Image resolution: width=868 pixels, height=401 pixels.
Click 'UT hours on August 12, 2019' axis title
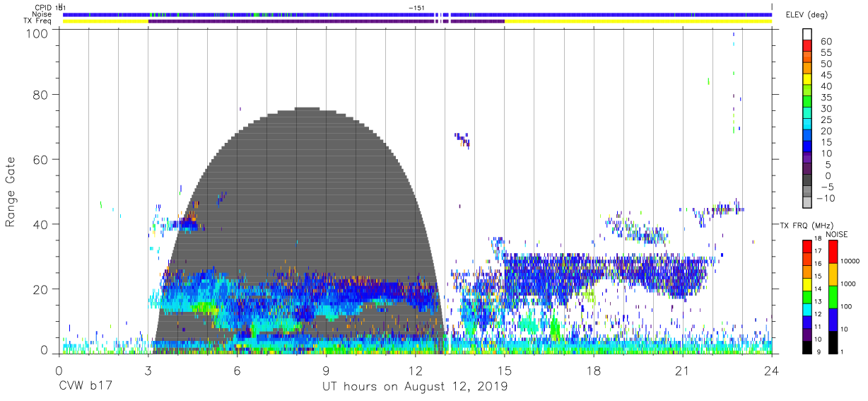[415, 387]
